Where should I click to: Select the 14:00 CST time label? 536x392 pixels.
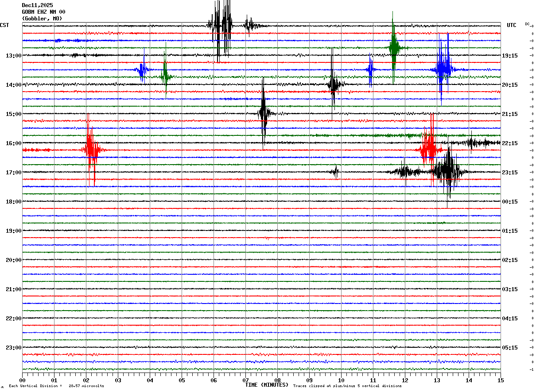click(x=13, y=85)
